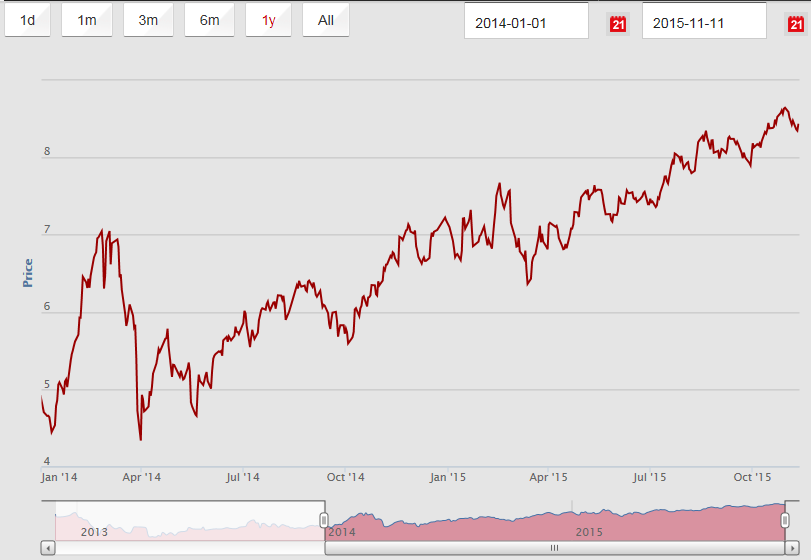Choose the 6m zoom range

pyautogui.click(x=209, y=20)
